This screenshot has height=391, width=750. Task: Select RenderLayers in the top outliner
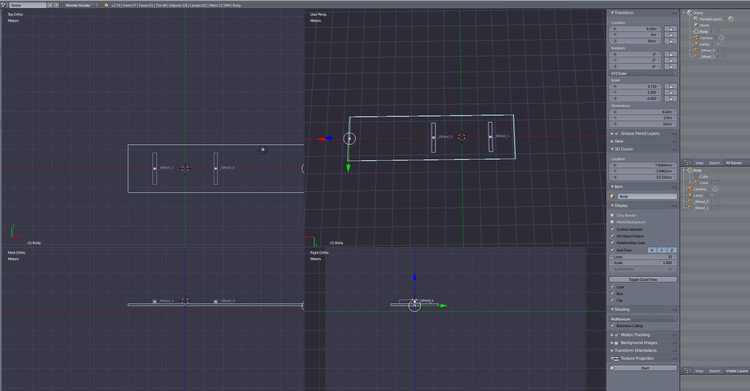[711, 19]
